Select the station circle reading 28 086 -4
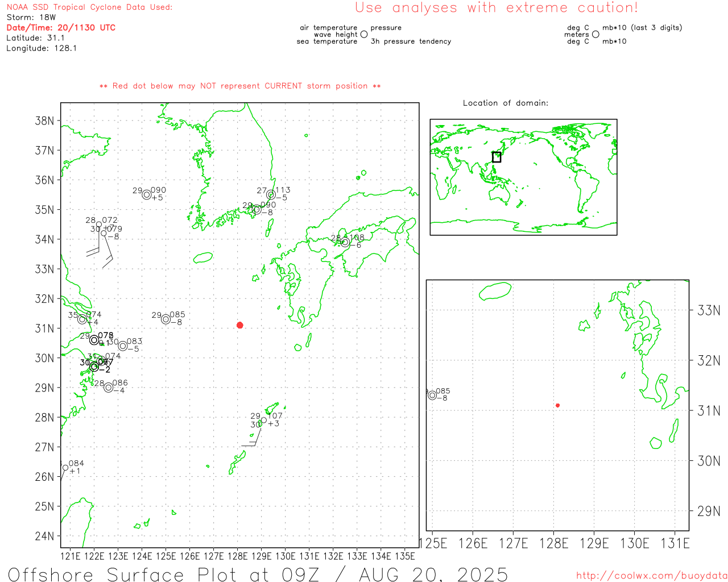The image size is (728, 582). pos(109,388)
